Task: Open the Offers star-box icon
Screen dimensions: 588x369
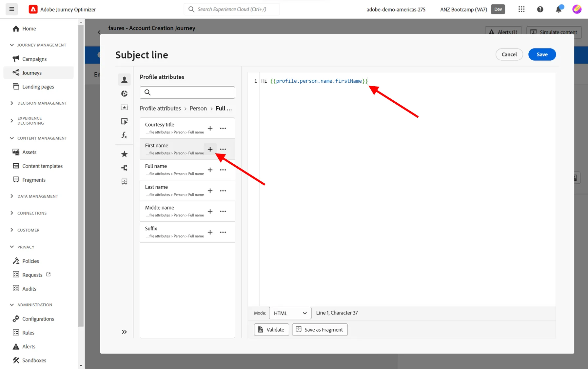Action: tap(124, 108)
